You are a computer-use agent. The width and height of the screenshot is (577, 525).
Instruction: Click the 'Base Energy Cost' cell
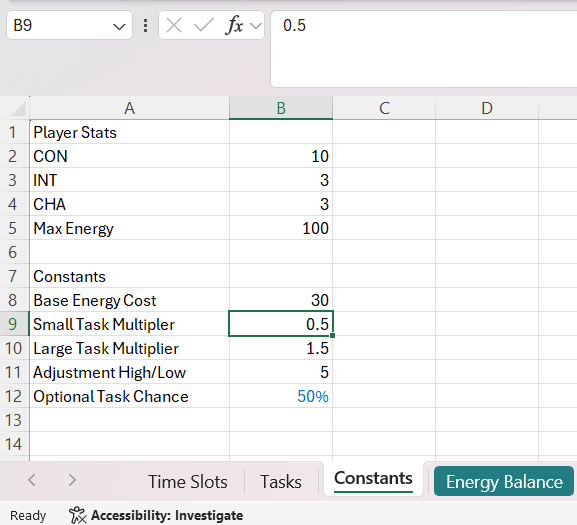click(130, 300)
